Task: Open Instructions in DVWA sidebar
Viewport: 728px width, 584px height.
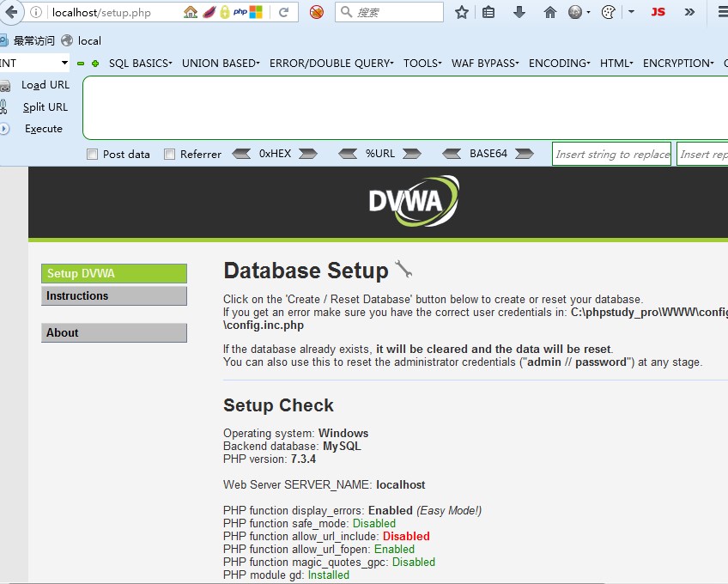Action: [114, 296]
